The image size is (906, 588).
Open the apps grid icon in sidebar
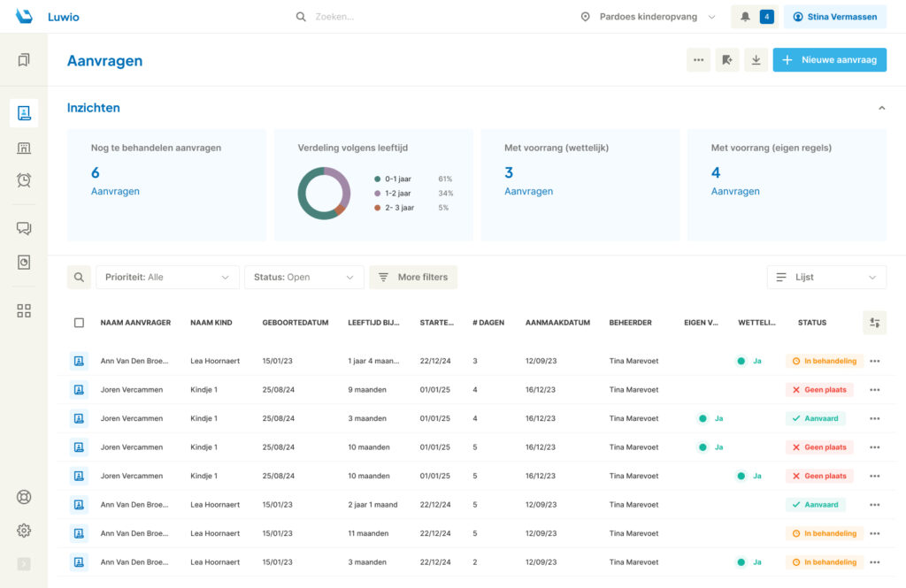click(24, 310)
